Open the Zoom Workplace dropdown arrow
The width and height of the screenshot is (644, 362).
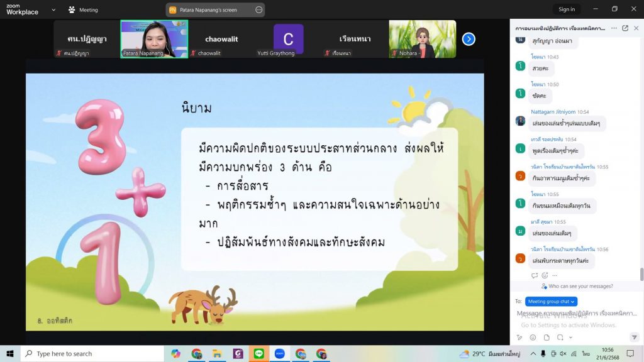click(53, 10)
